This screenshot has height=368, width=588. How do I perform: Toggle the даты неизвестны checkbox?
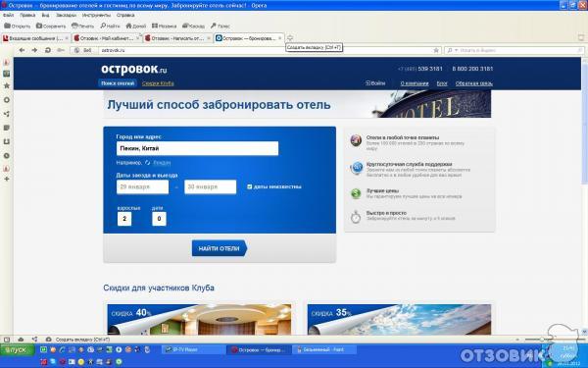[x=249, y=186]
